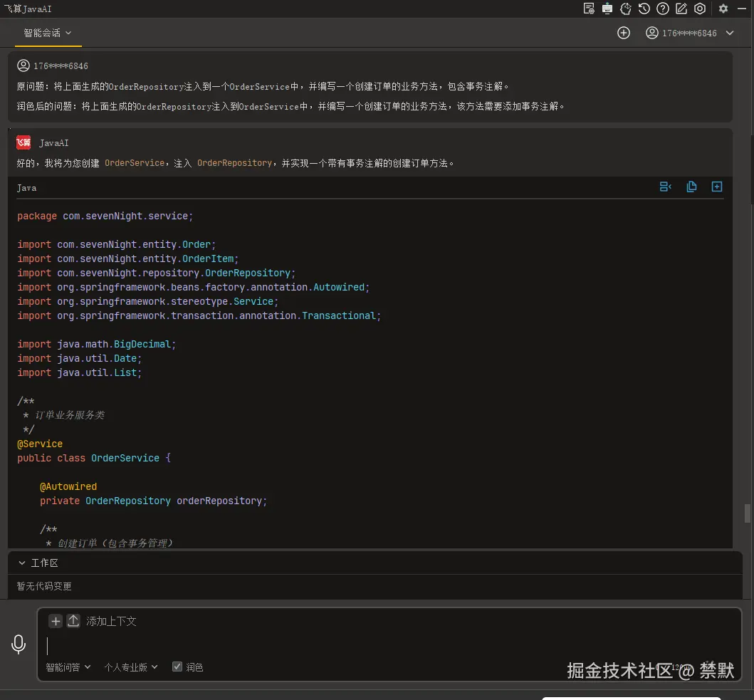Click the 暂无代码变更 text

click(x=44, y=586)
